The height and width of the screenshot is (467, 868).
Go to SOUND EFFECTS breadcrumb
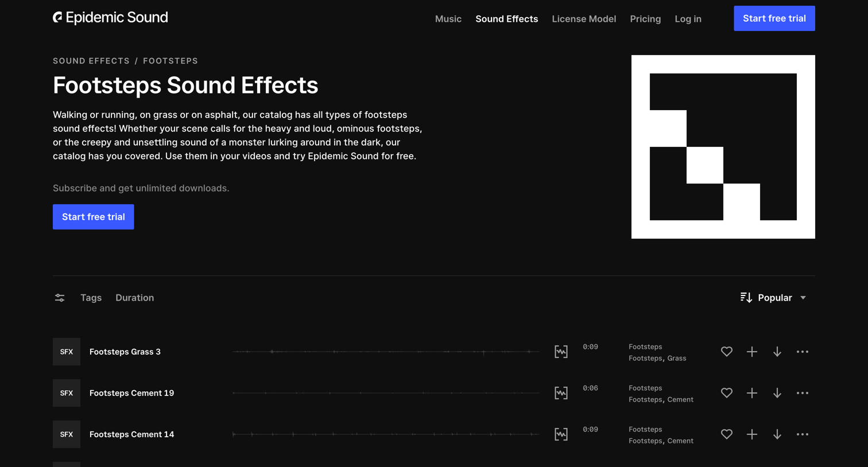(91, 61)
